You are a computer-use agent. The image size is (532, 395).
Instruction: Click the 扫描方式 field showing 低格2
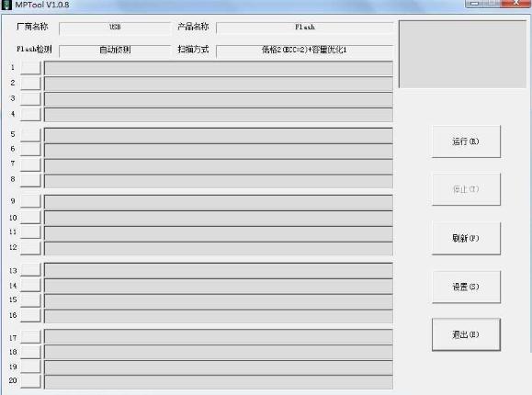[x=304, y=51]
